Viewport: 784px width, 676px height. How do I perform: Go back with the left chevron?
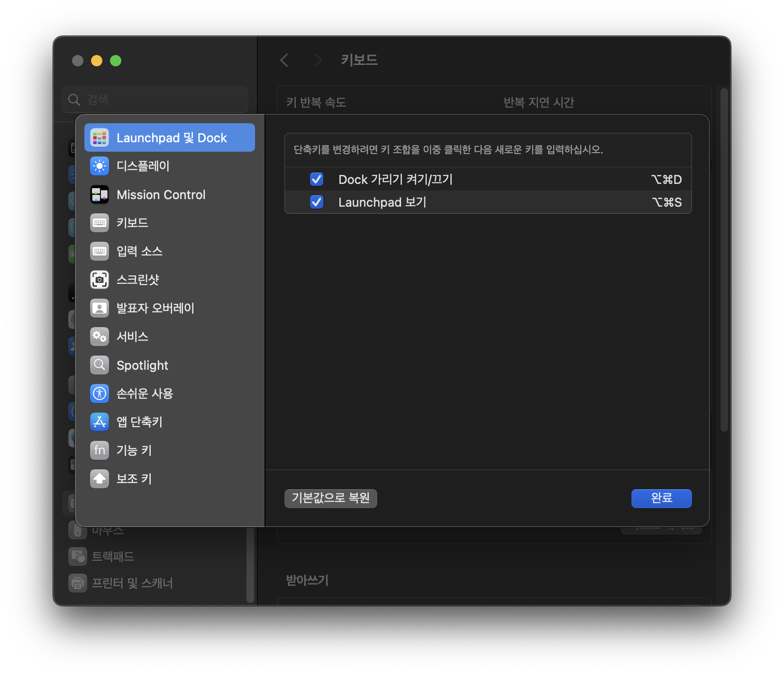(284, 60)
